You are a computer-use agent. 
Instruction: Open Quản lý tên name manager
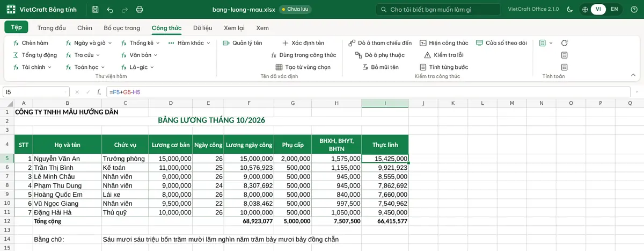pyautogui.click(x=243, y=43)
